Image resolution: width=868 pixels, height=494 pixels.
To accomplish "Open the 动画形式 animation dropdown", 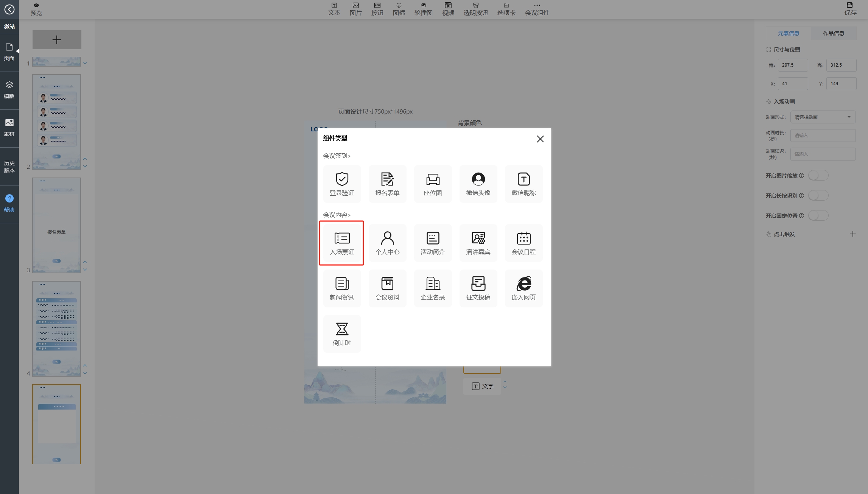I will coord(823,117).
